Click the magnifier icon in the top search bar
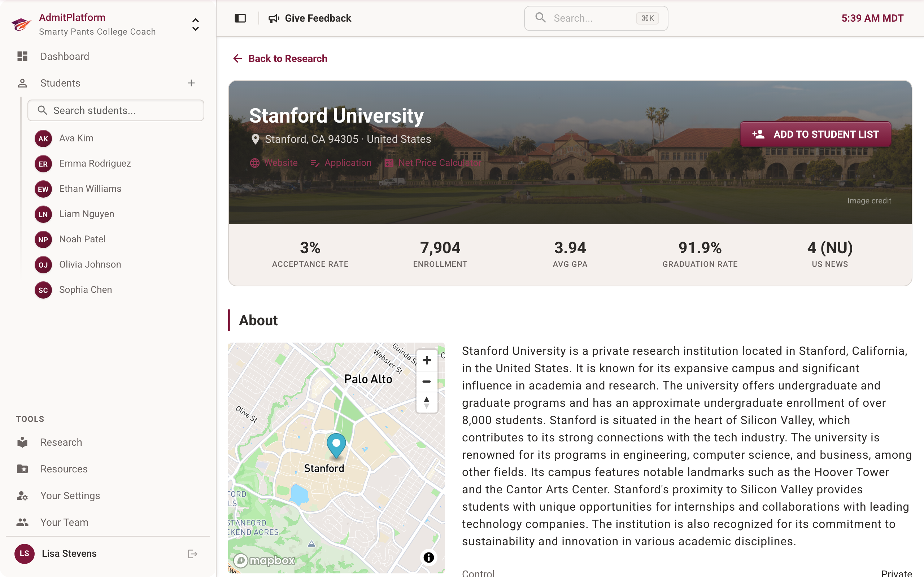Image resolution: width=924 pixels, height=577 pixels. pos(541,18)
